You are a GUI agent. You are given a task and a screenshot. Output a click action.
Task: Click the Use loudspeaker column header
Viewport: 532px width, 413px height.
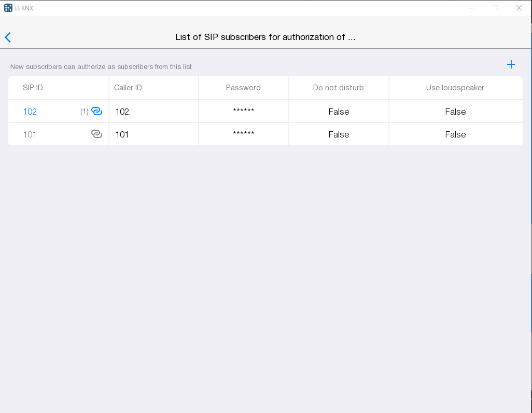click(x=455, y=88)
